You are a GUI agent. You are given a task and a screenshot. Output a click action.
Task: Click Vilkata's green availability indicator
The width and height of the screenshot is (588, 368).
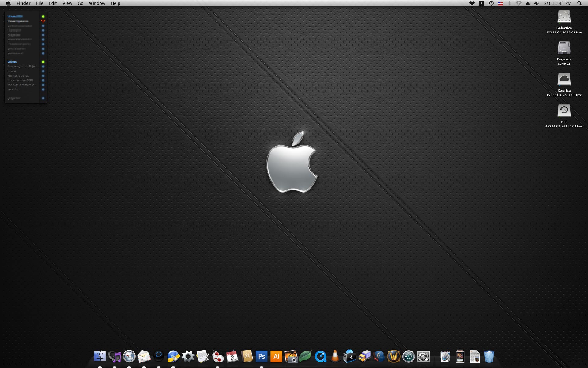click(43, 62)
